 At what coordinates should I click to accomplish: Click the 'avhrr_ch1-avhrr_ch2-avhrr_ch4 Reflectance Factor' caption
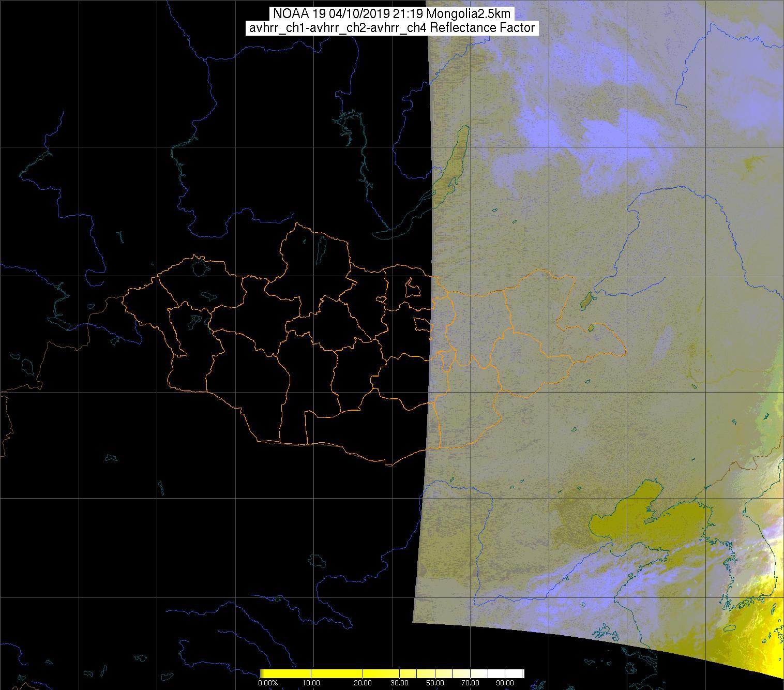coord(392,28)
